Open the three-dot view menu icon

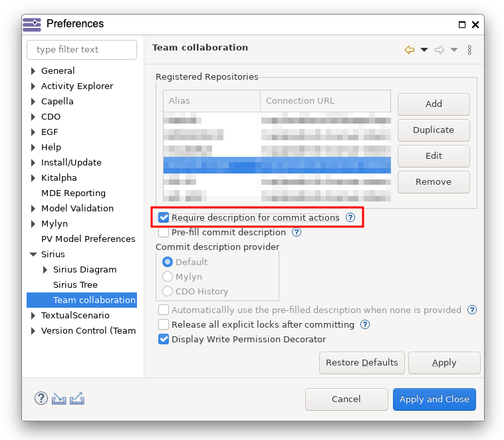pyautogui.click(x=469, y=50)
